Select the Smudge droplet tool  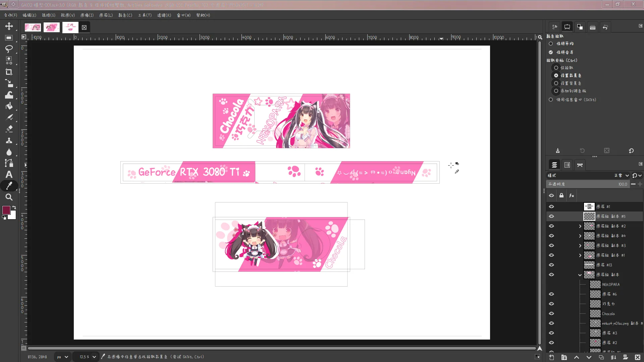tap(9, 152)
